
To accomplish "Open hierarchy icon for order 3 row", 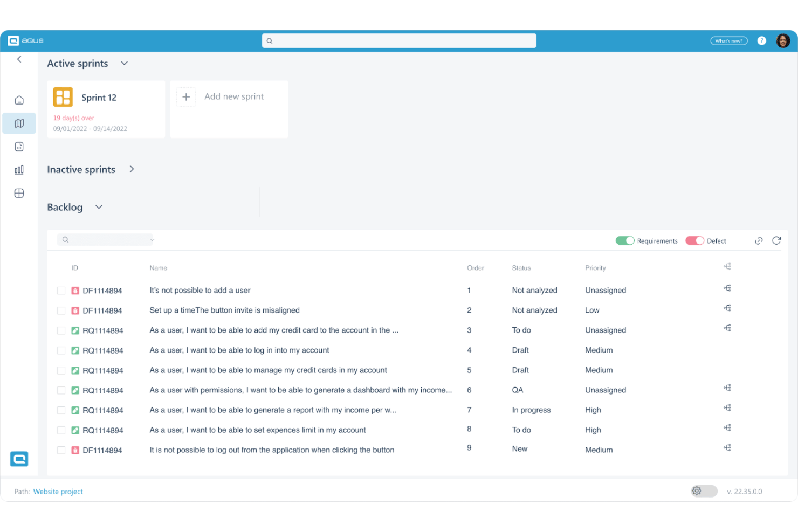I will tap(727, 328).
